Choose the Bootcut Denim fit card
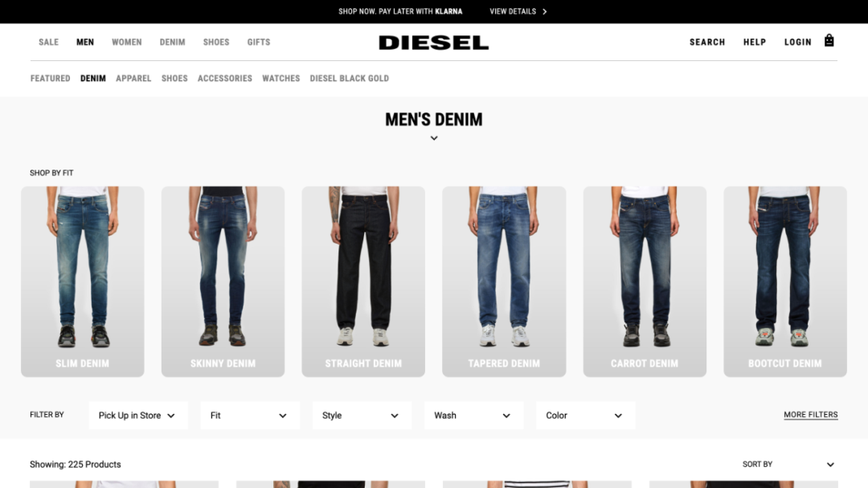This screenshot has height=488, width=868. pos(785,281)
